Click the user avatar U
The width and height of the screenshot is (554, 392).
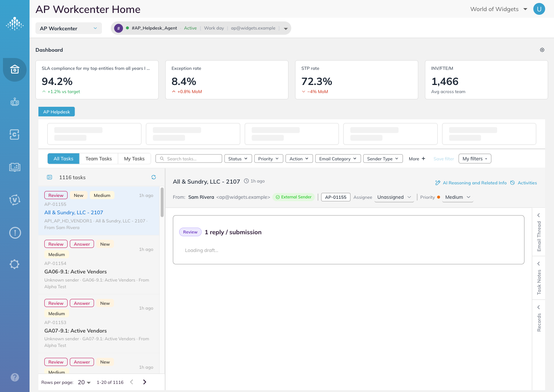pos(539,9)
